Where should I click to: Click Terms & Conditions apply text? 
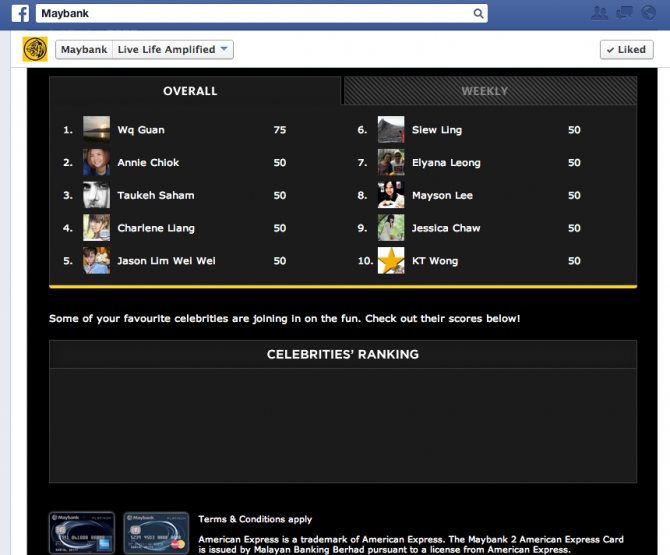[255, 519]
